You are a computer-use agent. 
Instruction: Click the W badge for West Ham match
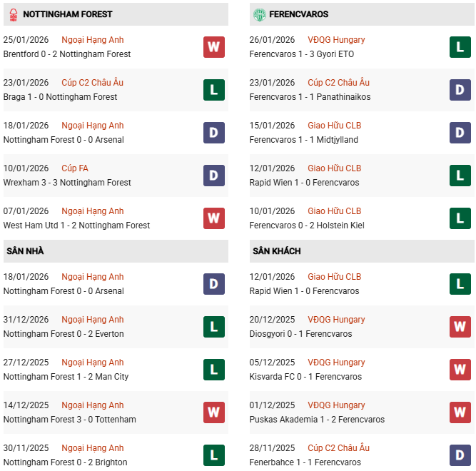[213, 218]
